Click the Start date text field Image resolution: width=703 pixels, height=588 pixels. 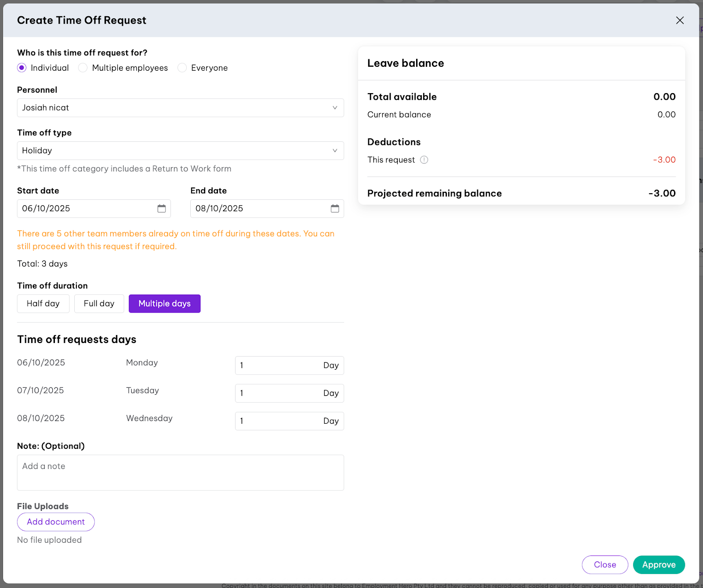pyautogui.click(x=86, y=209)
